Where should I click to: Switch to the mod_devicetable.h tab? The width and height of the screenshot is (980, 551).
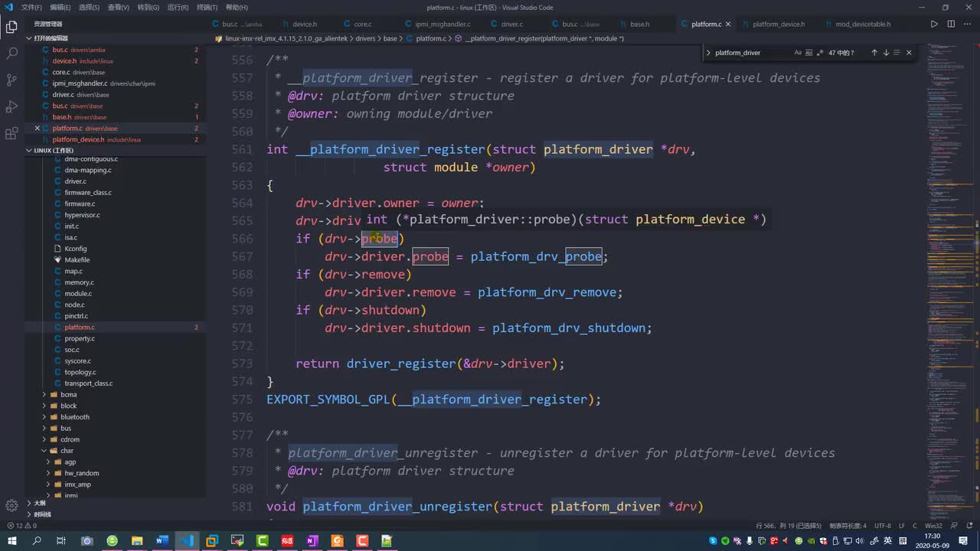863,24
